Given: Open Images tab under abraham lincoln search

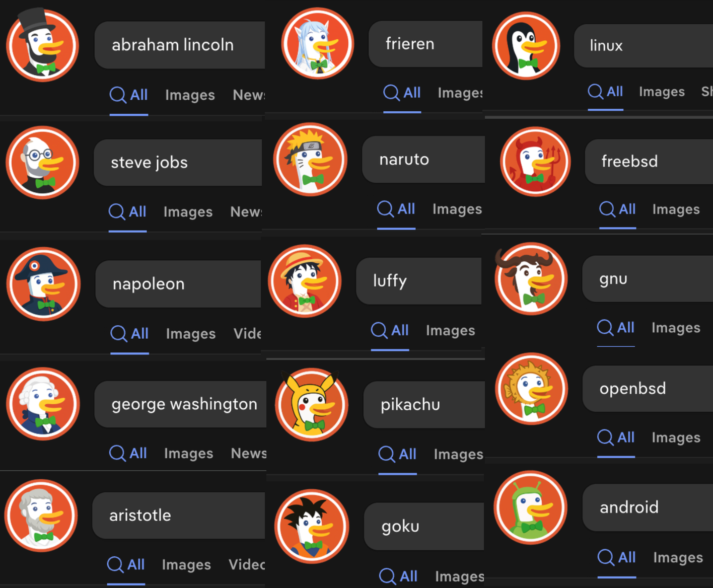Looking at the screenshot, I should coord(190,95).
